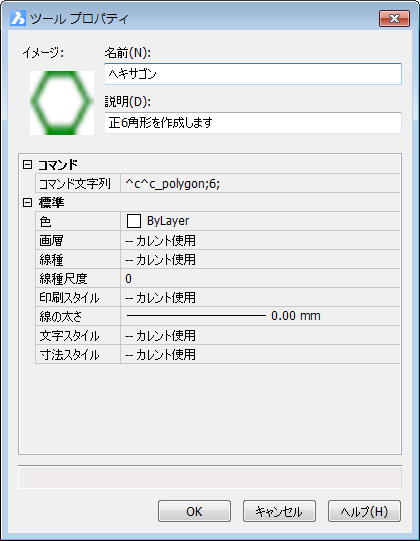Collapse the コマンド section

[27, 165]
